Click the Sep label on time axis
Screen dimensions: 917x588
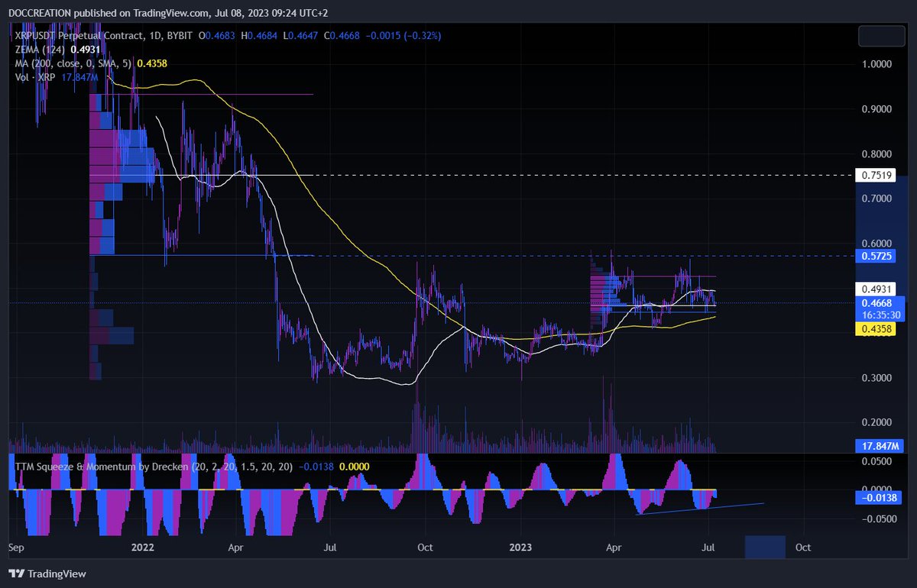pos(16,548)
